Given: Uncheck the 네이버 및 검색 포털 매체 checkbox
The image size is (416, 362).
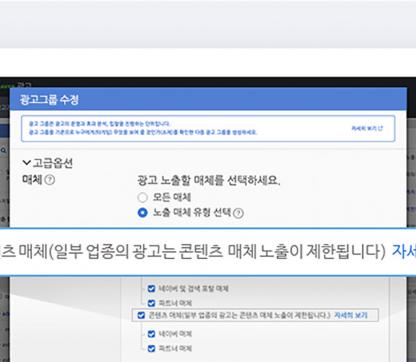Looking at the screenshot, I should 151,288.
